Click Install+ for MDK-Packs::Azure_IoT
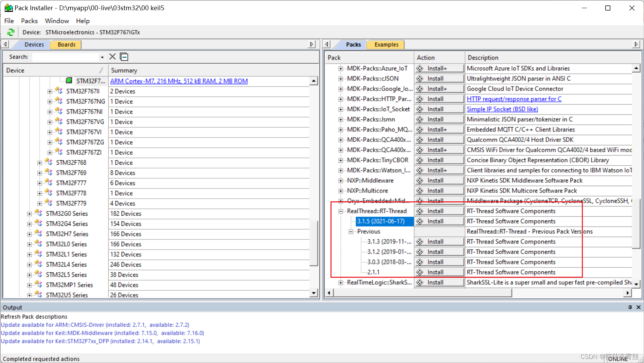644x363 pixels. pyautogui.click(x=439, y=68)
